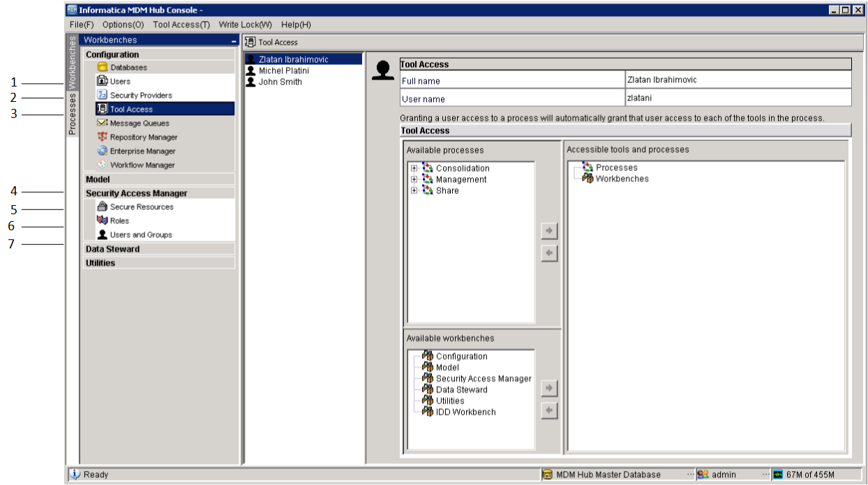Open the File menu
Image resolution: width=868 pixels, height=485 pixels.
82,24
